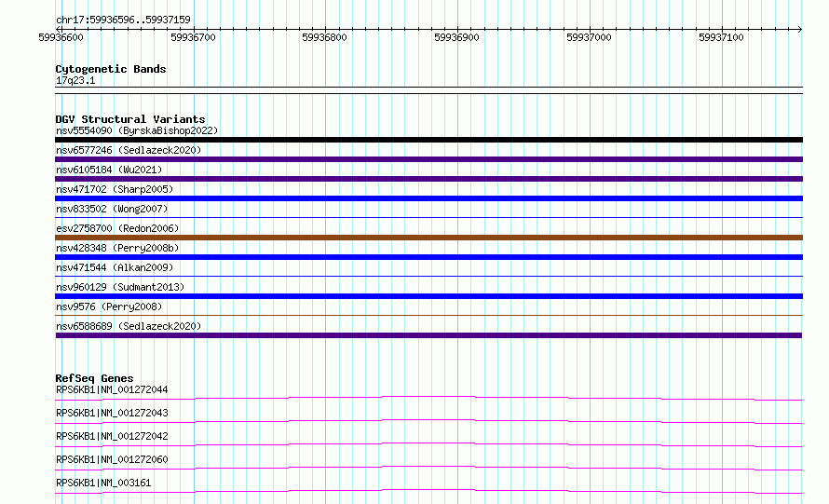Screen dimensions: 829x504
Task: Click ruler position label 59937000
Action: (589, 37)
